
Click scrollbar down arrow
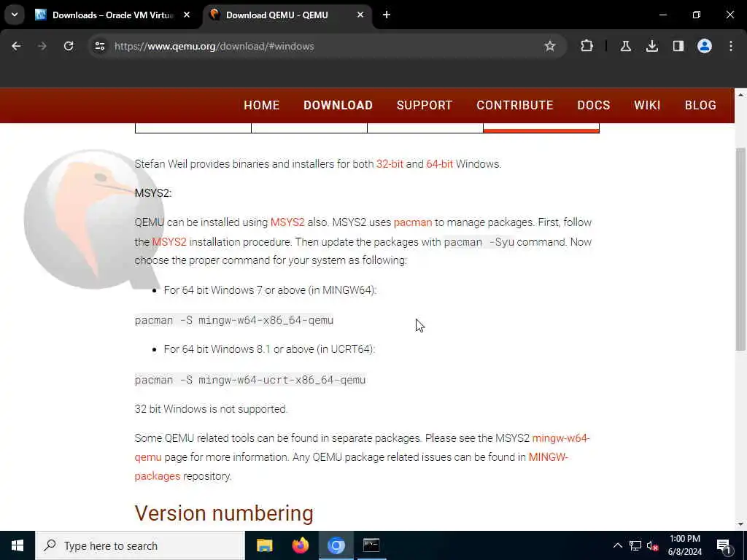[740, 524]
